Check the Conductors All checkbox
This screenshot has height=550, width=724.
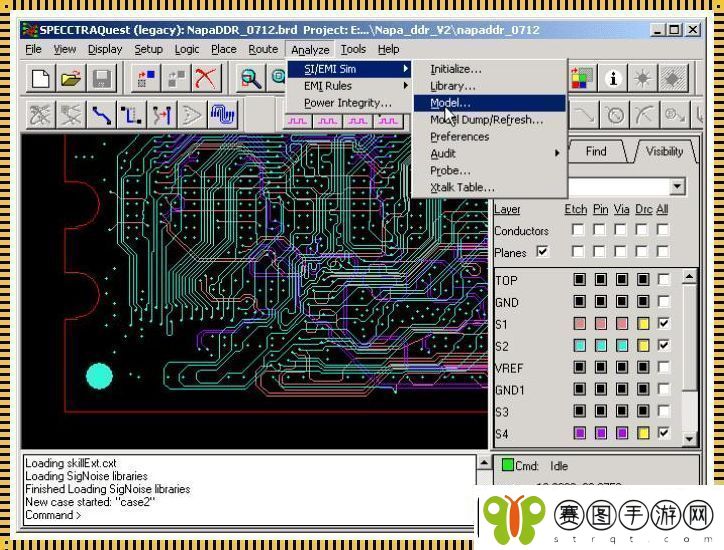pyautogui.click(x=663, y=230)
